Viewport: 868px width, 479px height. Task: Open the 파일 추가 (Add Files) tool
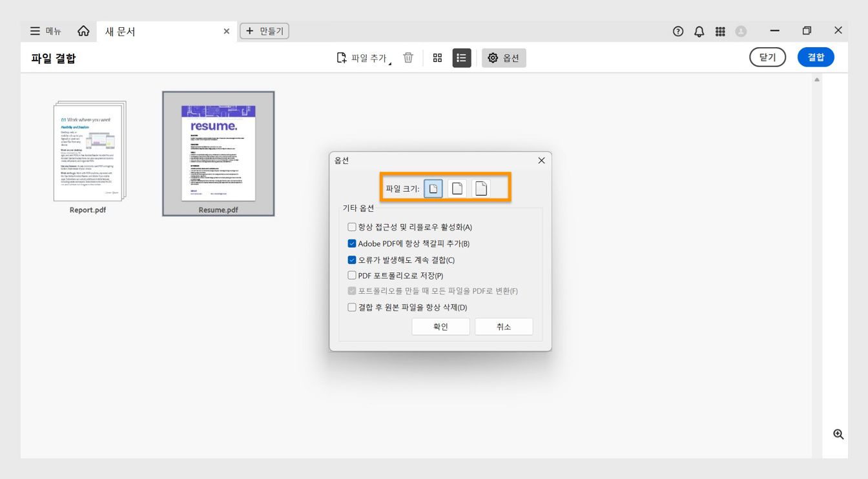[366, 57]
